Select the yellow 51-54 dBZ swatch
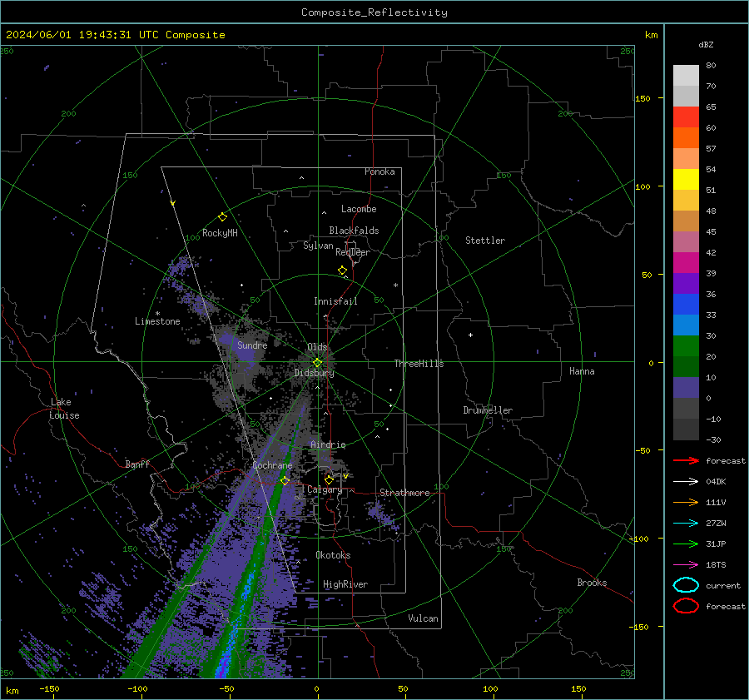 686,180
